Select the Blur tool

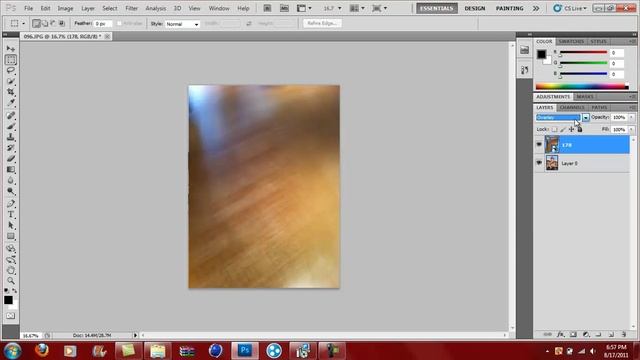pos(11,180)
